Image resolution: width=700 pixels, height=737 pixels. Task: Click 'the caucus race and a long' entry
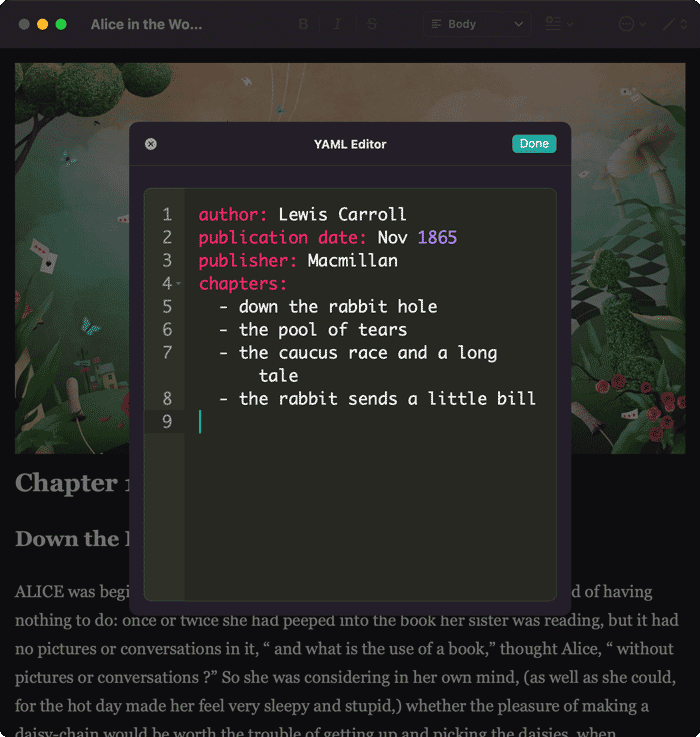(368, 353)
